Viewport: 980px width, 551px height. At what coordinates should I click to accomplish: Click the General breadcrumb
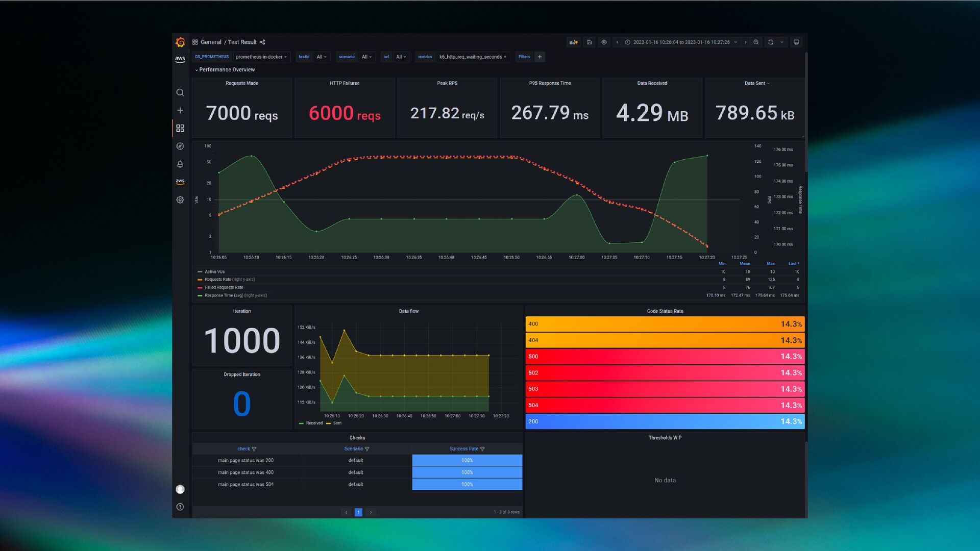(x=211, y=42)
